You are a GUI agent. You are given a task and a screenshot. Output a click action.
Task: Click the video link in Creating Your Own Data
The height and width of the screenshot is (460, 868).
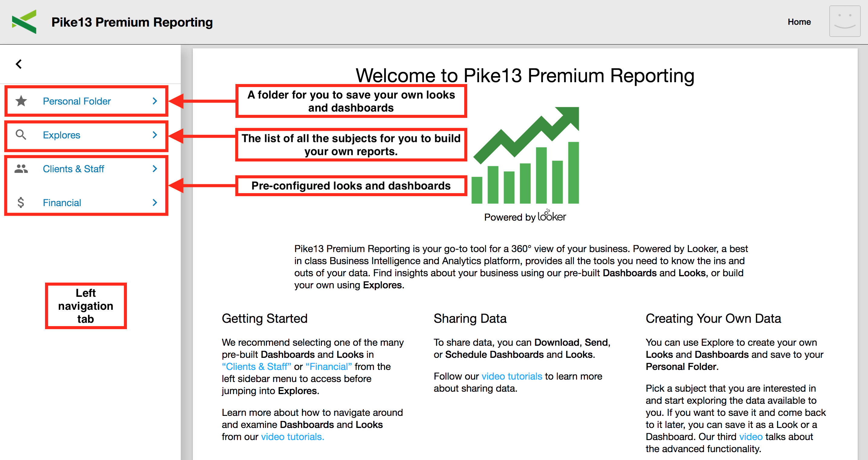point(750,437)
